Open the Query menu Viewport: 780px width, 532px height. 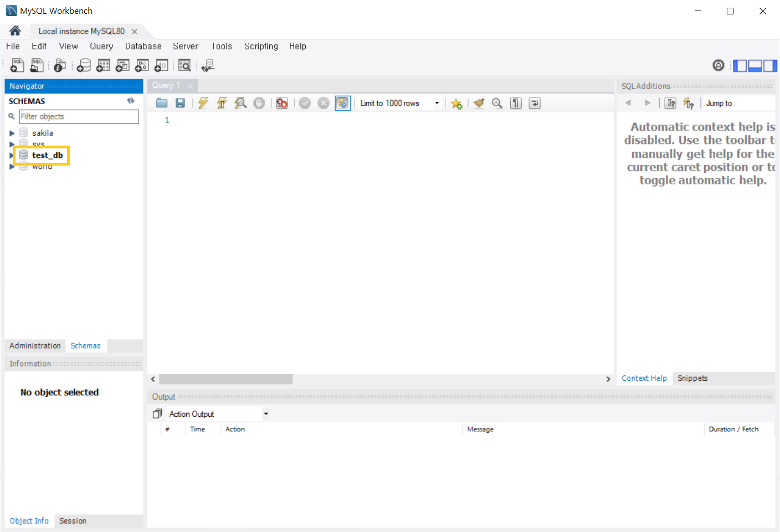click(101, 47)
